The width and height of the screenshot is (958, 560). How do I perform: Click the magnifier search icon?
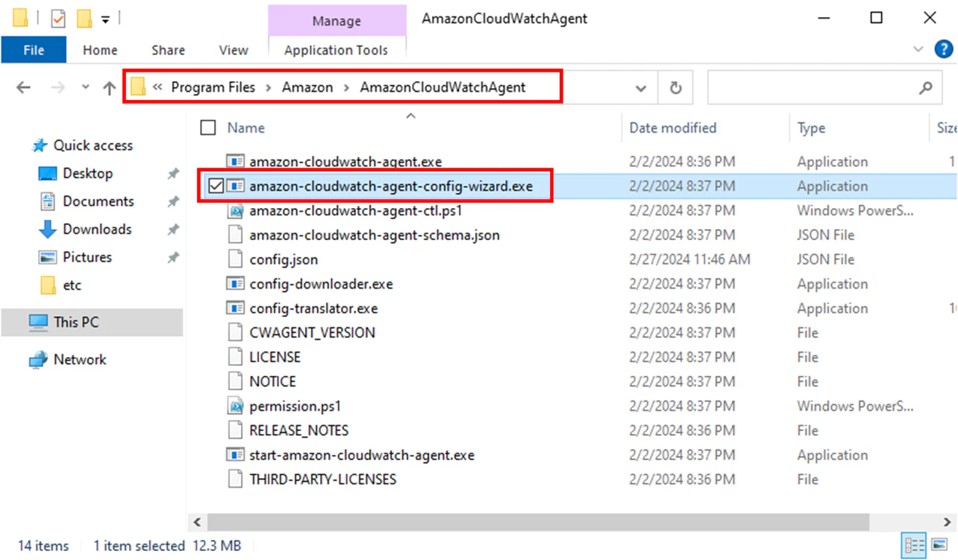coord(926,88)
